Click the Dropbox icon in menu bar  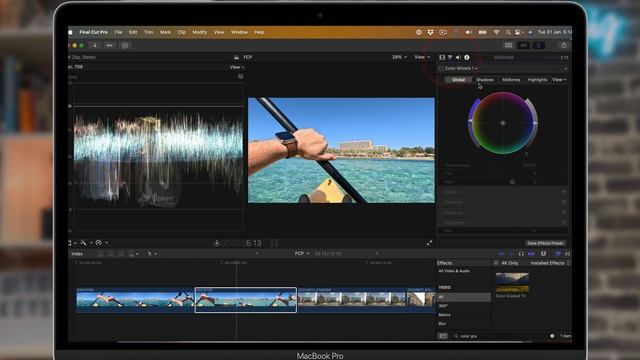pyautogui.click(x=430, y=32)
